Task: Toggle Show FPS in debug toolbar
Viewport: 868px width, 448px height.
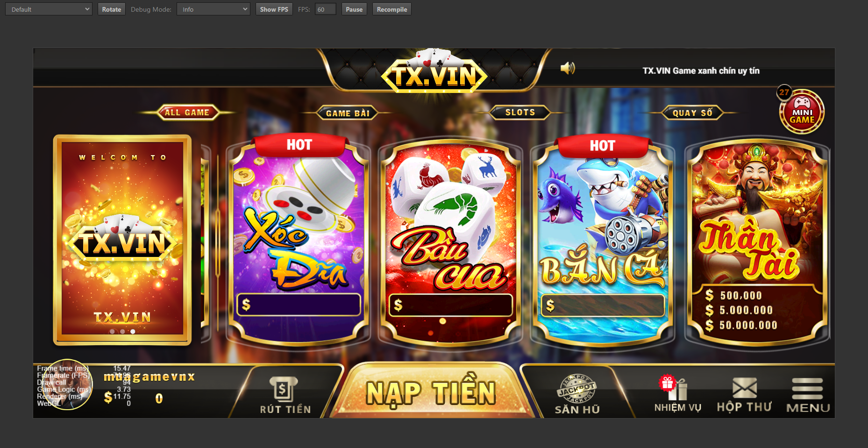Action: coord(274,9)
